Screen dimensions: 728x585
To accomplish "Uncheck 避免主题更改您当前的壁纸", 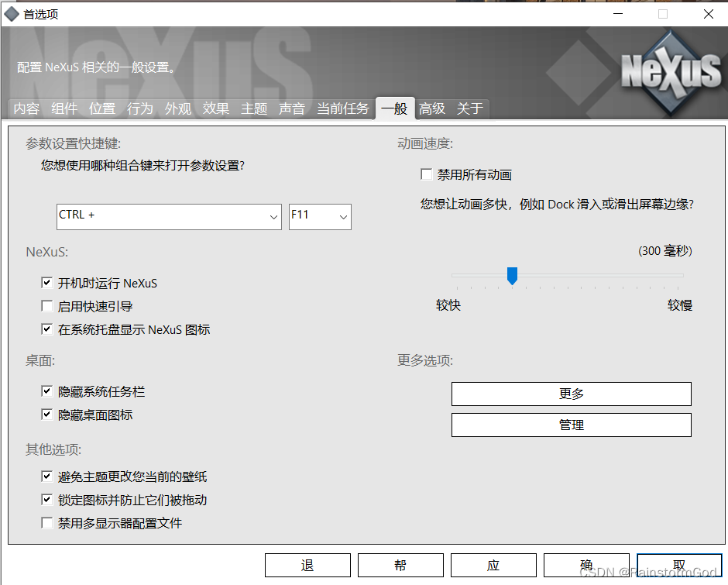I will [47, 477].
